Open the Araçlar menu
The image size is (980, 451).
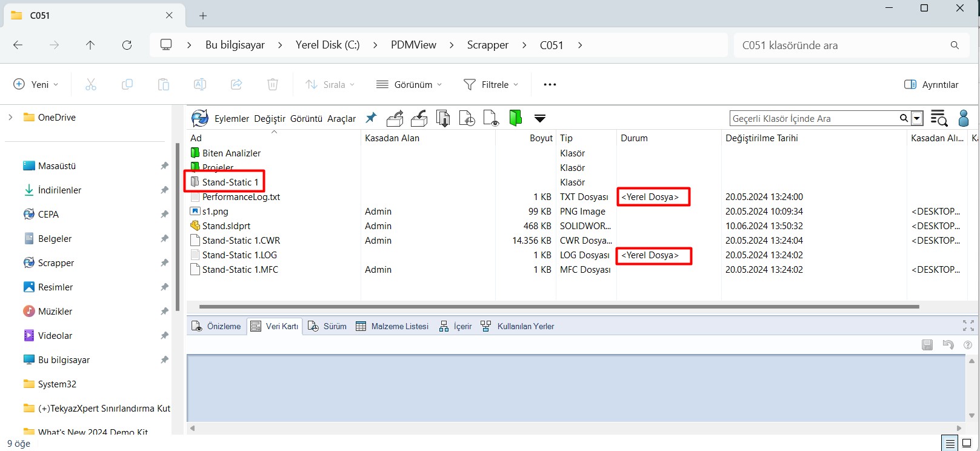point(342,119)
